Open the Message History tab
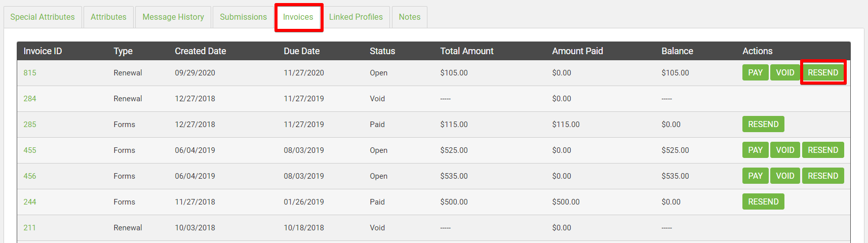Screen dimensions: 868x243 [x=173, y=17]
